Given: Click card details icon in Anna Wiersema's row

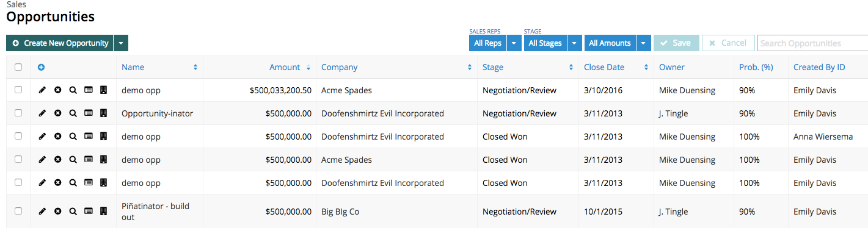Looking at the screenshot, I should (x=88, y=137).
